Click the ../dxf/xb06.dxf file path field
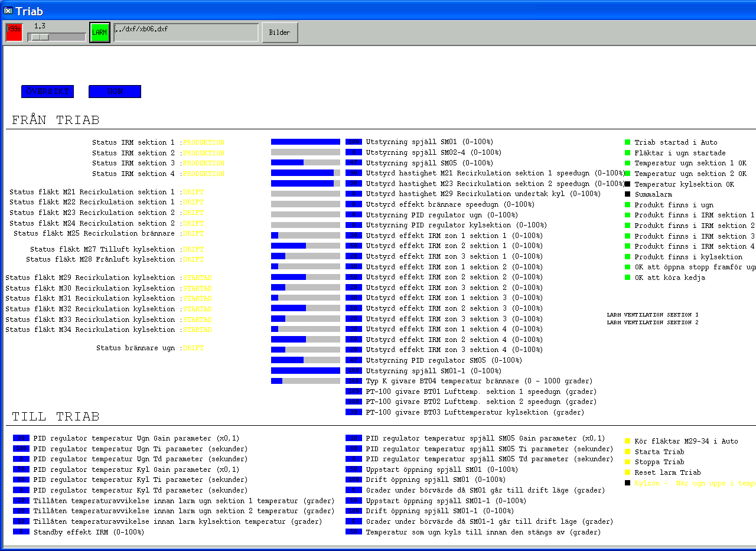756x551 pixels. [x=186, y=32]
